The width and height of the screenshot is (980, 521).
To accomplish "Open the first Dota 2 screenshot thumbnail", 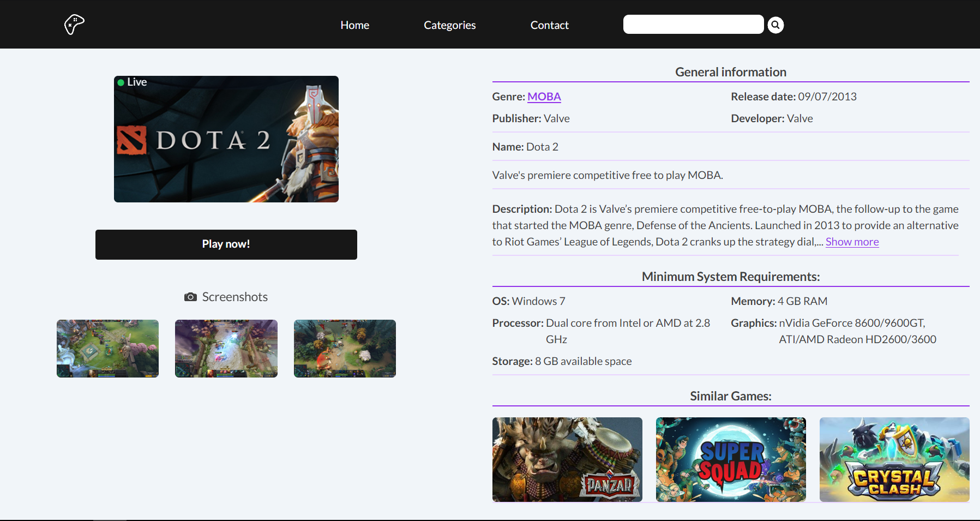I will [x=108, y=349].
